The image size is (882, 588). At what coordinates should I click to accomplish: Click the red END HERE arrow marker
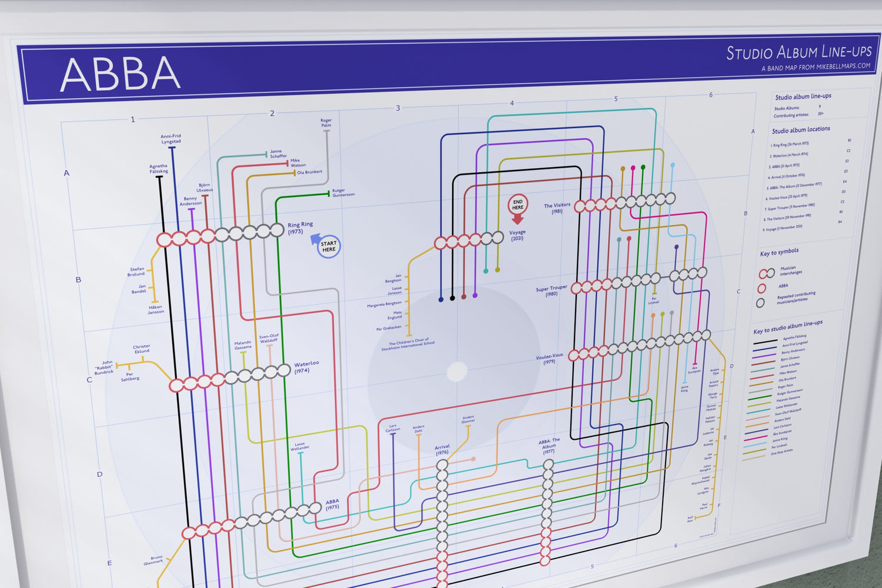click(517, 208)
